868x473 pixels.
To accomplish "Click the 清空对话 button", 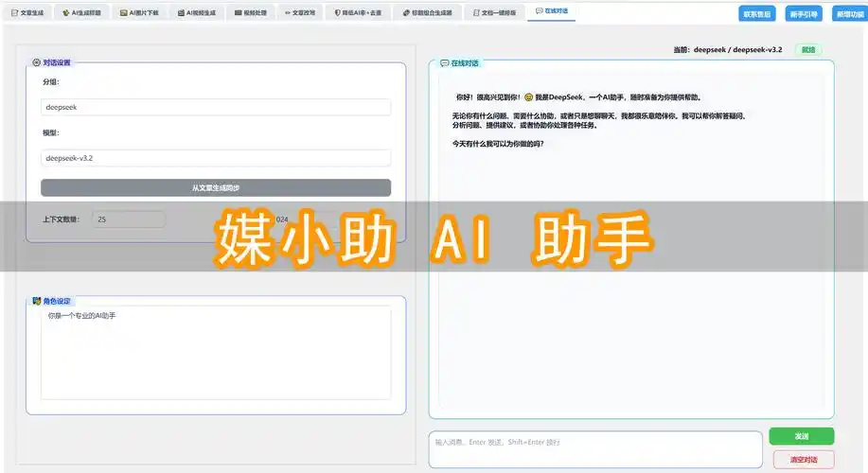I will pos(804,459).
